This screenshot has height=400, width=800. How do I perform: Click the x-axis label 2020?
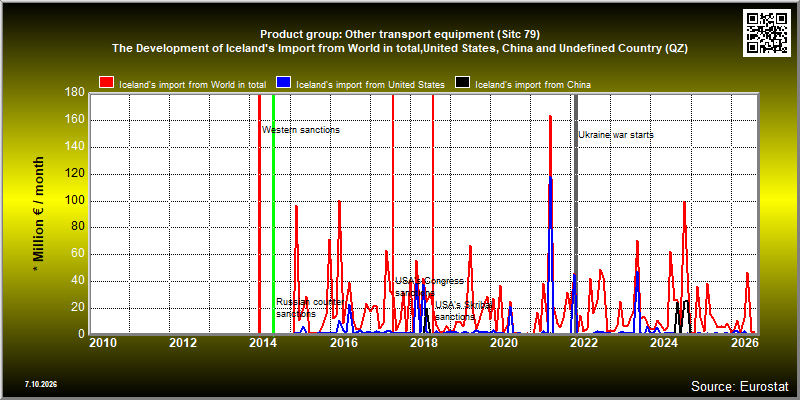[x=504, y=342]
